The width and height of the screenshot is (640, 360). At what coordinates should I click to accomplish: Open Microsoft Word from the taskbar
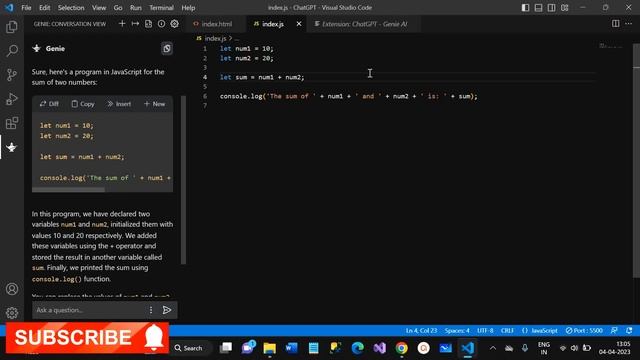[291, 348]
